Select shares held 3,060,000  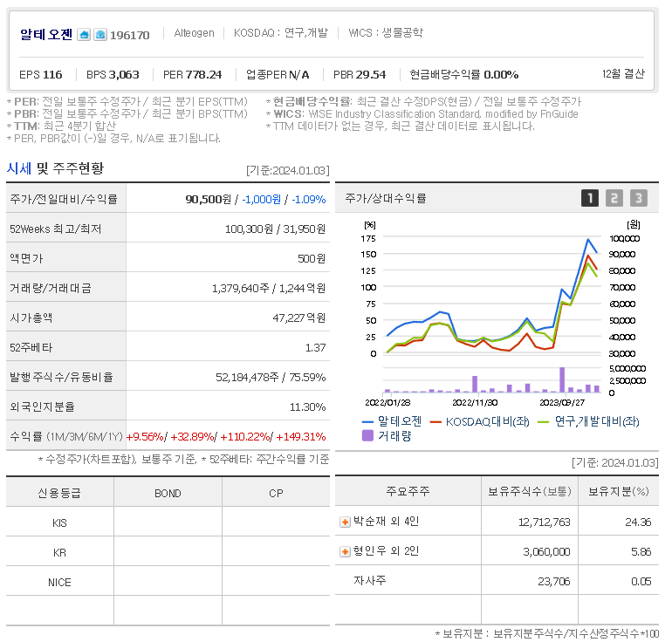point(546,551)
